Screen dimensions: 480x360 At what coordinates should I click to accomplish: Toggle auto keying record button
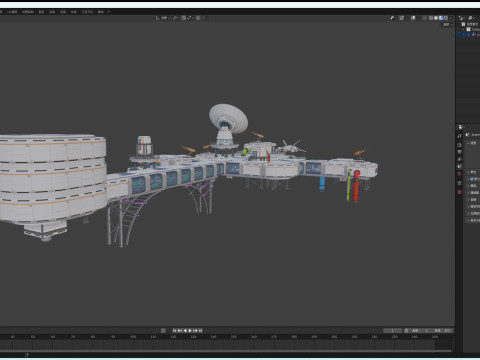coord(163,330)
